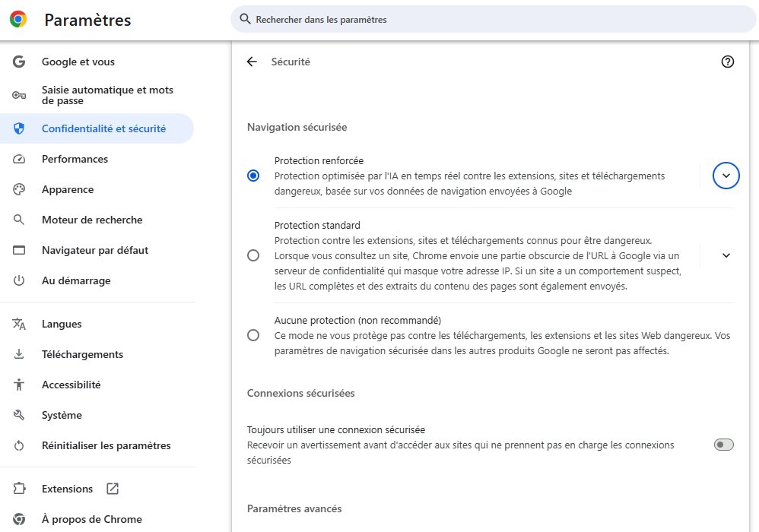759x532 pixels.
Task: Open Moteur de recherche settings section
Action: (x=92, y=220)
